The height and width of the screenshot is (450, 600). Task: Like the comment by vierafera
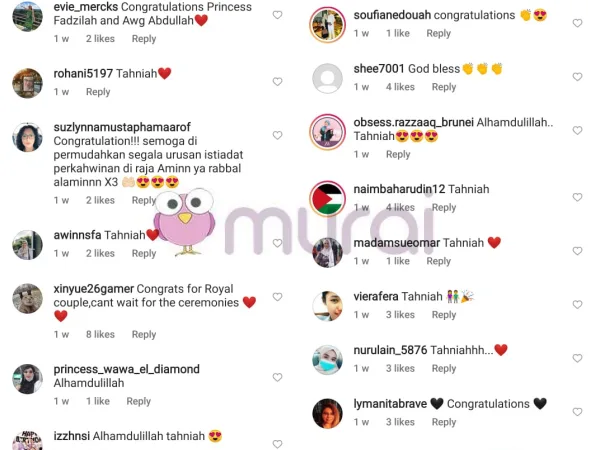(x=577, y=305)
